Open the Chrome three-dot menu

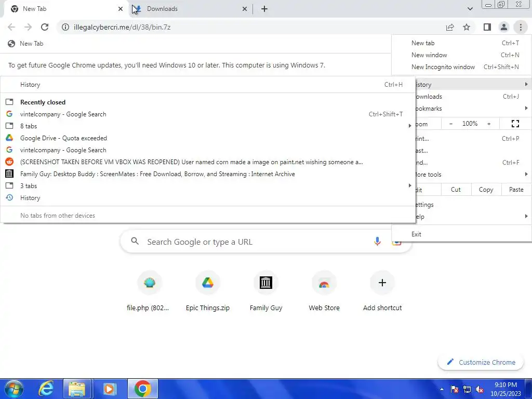pos(521,27)
